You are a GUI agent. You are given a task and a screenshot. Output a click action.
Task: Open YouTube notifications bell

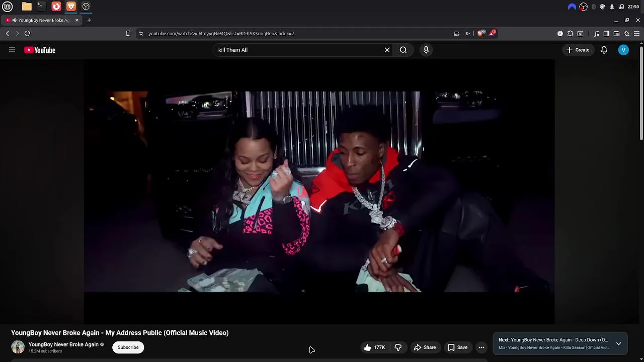[x=604, y=50]
